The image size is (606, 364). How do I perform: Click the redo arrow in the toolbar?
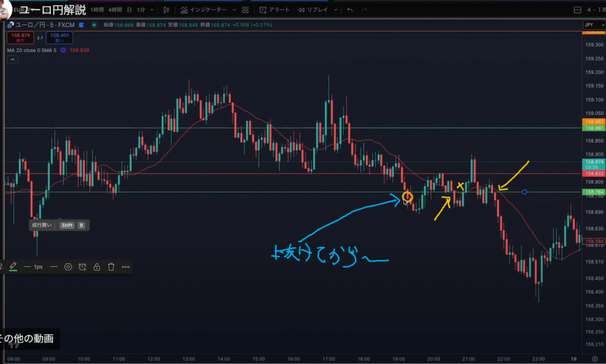click(x=364, y=10)
